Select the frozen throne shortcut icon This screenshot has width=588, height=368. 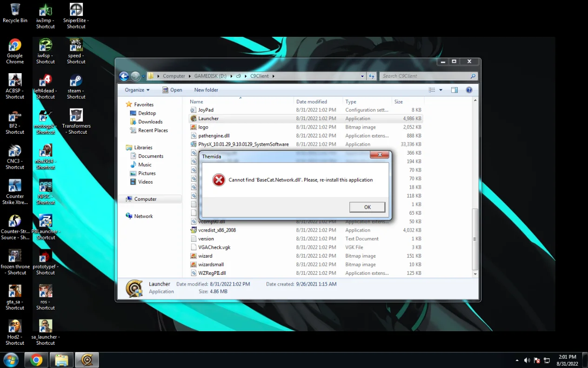tap(15, 263)
